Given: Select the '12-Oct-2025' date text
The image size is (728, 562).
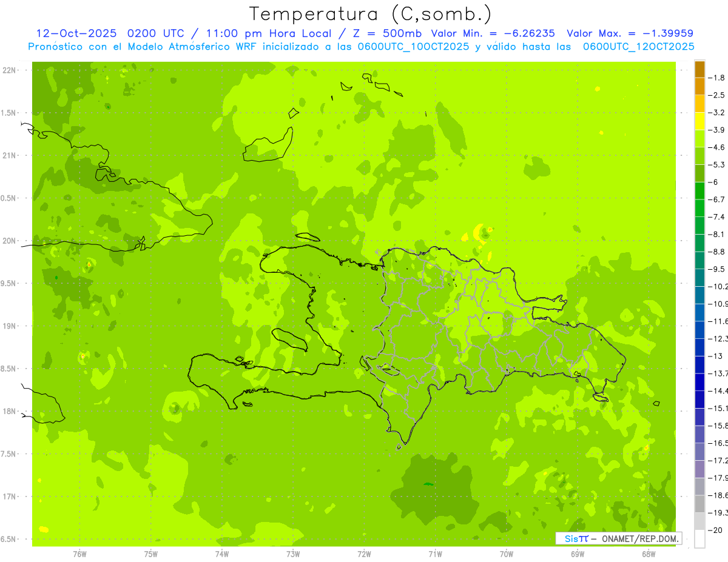Looking at the screenshot, I should [77, 33].
